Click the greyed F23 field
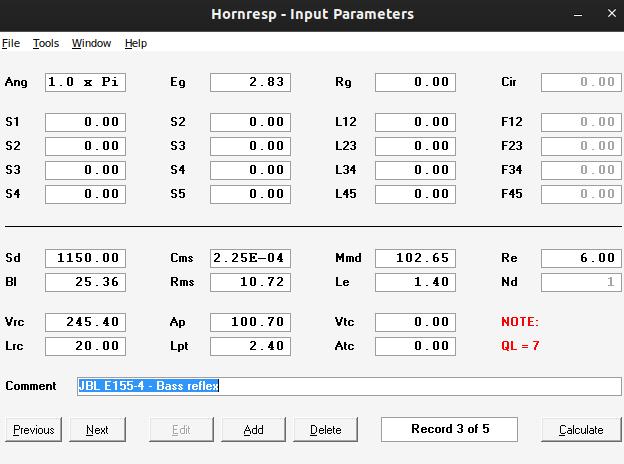 (581, 146)
